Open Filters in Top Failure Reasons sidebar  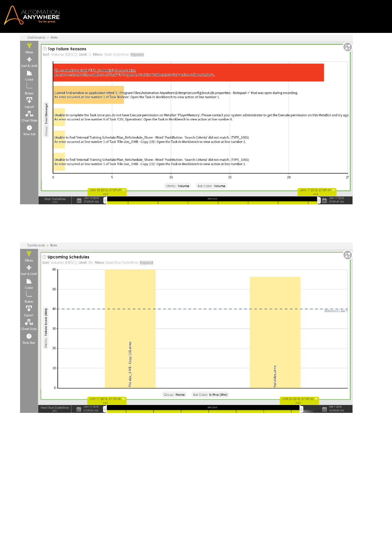[x=29, y=48]
